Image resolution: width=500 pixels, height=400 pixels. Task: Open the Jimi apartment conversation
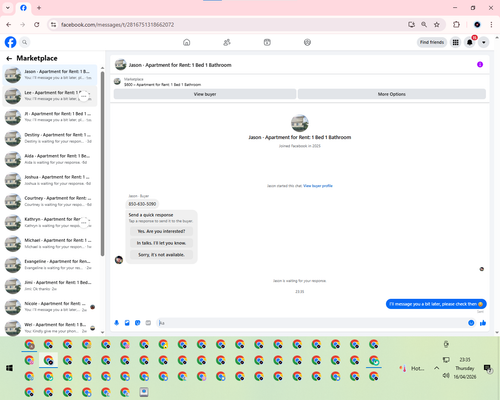tap(50, 286)
